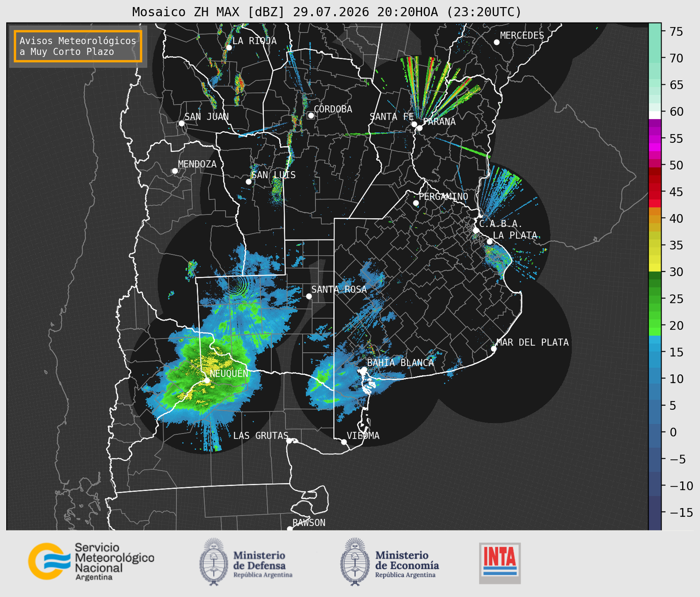Screen dimensions: 700x597
Task: Click the Viedma marker dot
Action: (344, 442)
